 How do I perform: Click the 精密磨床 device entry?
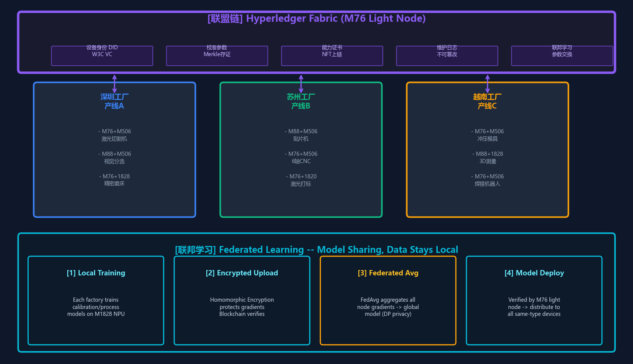114,180
